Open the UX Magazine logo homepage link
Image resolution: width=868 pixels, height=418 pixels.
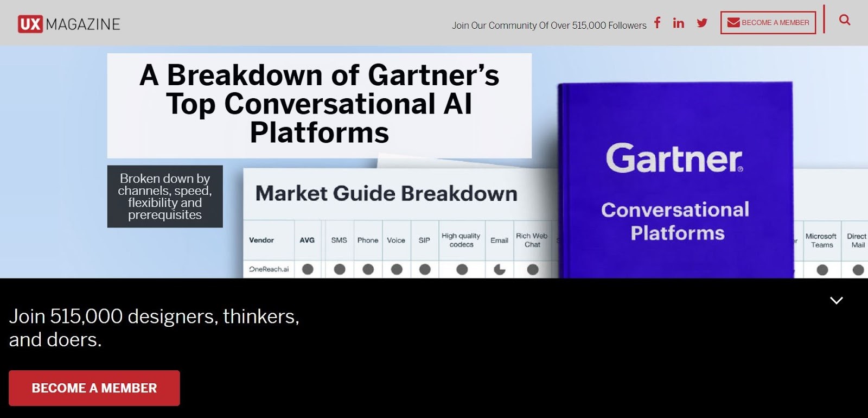[x=69, y=24]
